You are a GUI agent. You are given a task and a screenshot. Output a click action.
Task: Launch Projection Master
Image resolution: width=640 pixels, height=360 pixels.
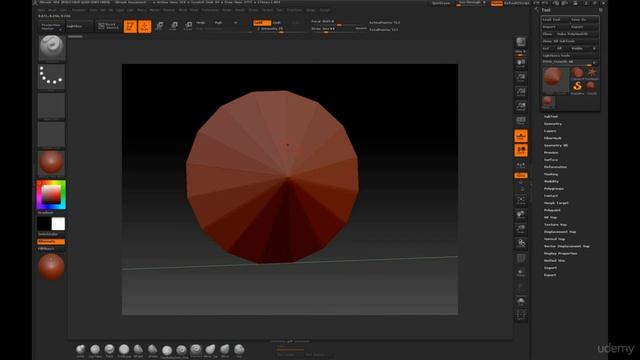(x=51, y=27)
